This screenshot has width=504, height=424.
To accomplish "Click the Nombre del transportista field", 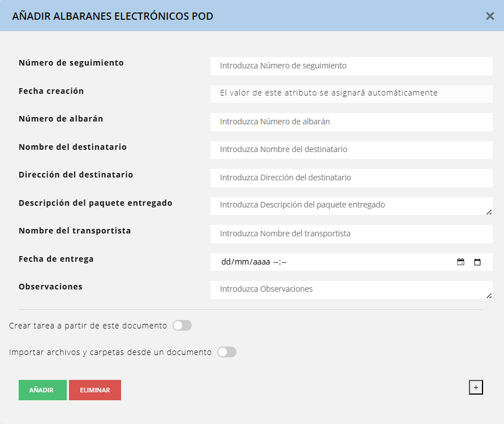I will [351, 233].
